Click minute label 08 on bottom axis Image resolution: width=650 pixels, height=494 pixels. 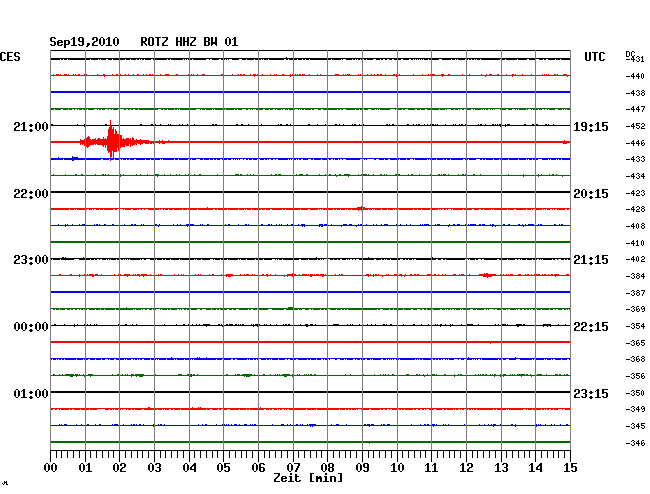(327, 468)
